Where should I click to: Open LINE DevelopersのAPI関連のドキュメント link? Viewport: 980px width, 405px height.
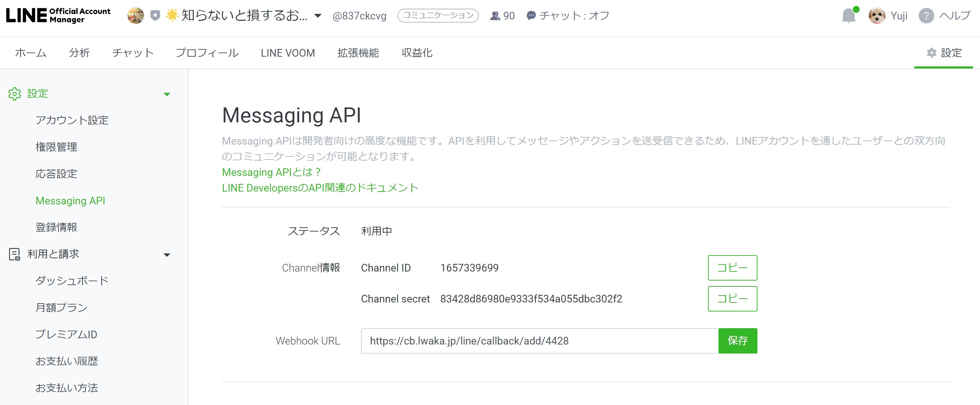click(x=320, y=188)
